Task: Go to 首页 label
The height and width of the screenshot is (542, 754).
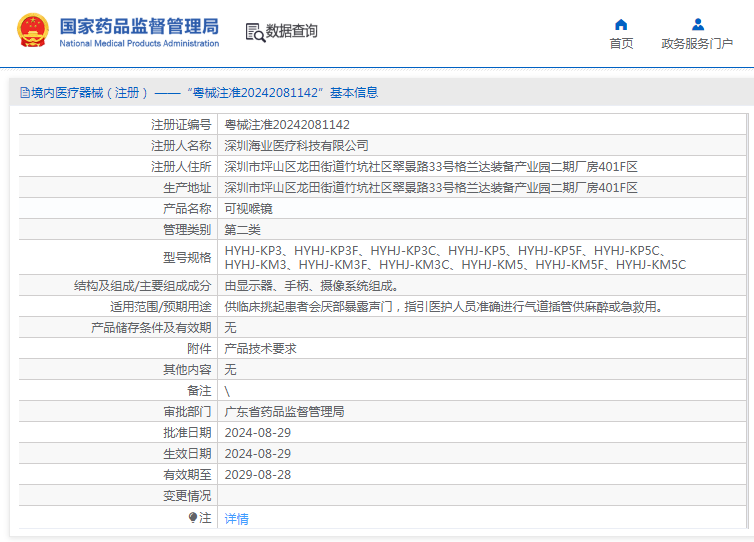Action: tap(621, 44)
